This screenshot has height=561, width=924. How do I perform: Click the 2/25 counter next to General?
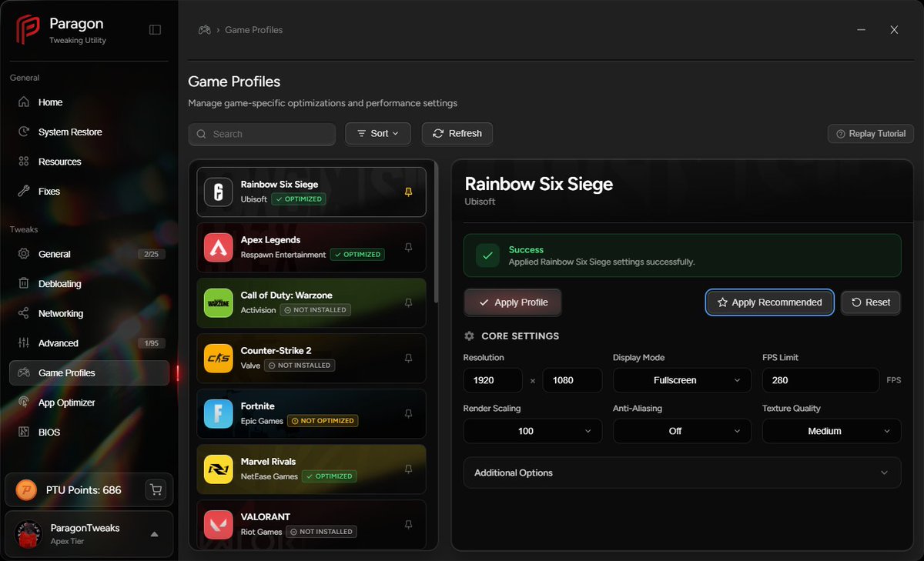[x=151, y=254]
